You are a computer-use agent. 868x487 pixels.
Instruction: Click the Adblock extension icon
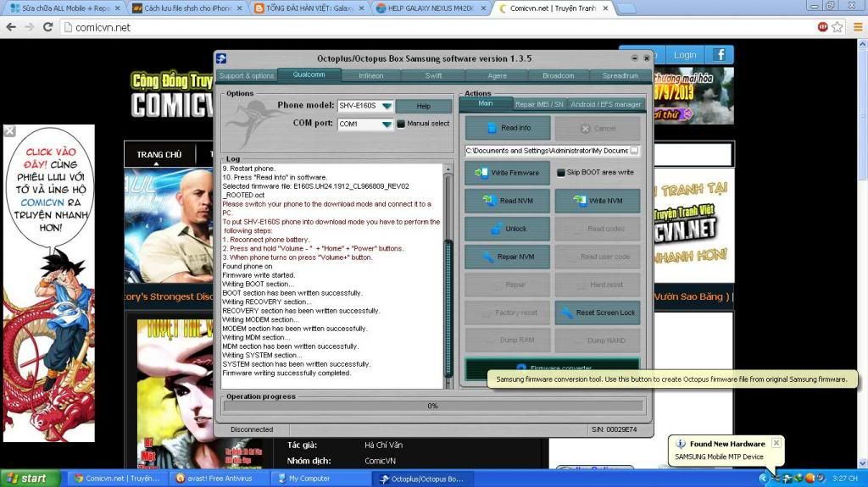pyautogui.click(x=822, y=27)
